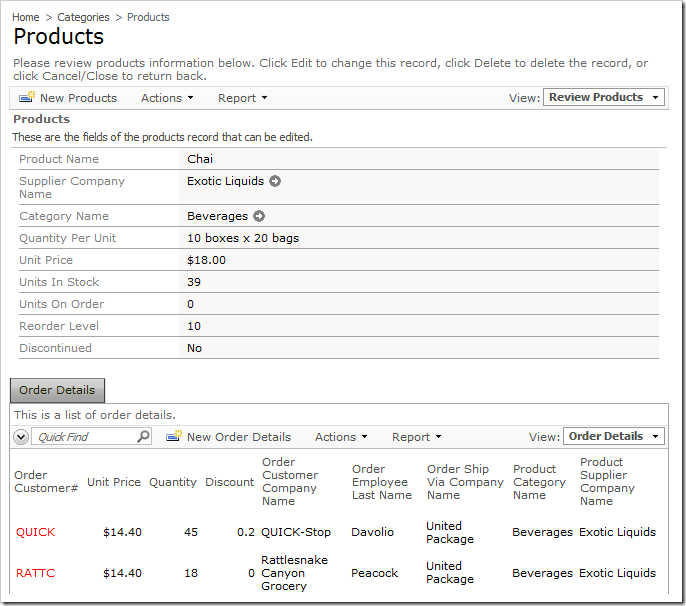The image size is (686, 606).
Task: Sort by Order Customer# column header
Action: tap(46, 482)
